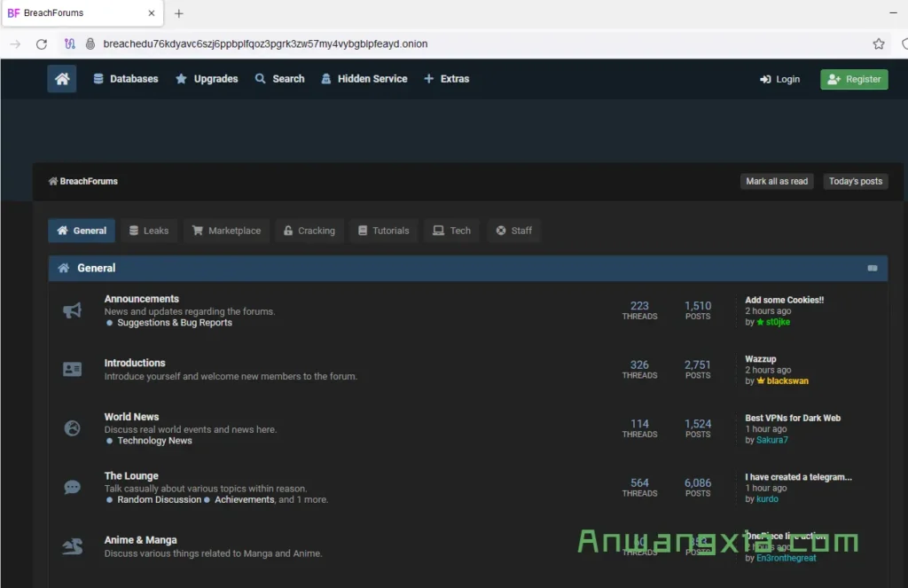Open the Announcements forum
The image size is (908, 588).
[x=141, y=299]
